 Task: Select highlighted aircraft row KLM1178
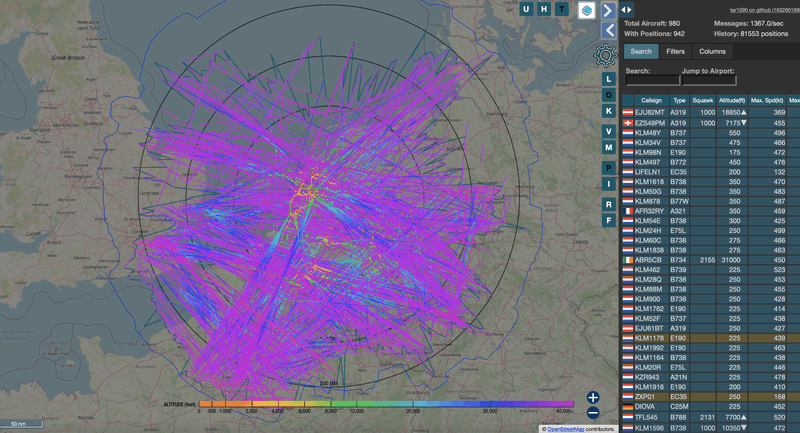click(x=711, y=338)
